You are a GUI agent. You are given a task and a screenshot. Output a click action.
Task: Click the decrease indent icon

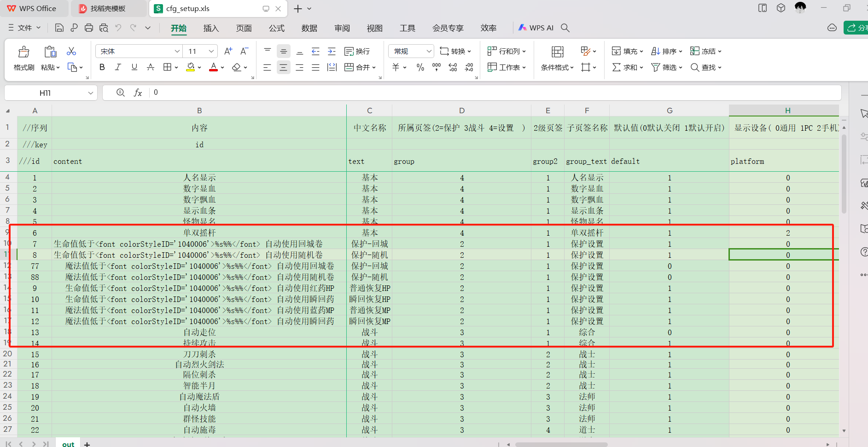[315, 51]
